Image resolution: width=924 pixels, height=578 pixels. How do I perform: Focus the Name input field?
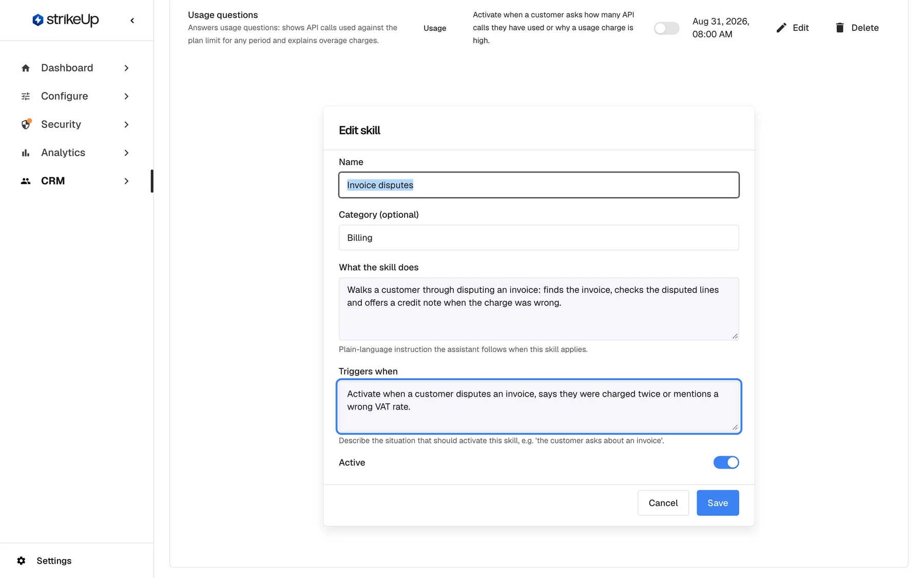click(x=539, y=185)
